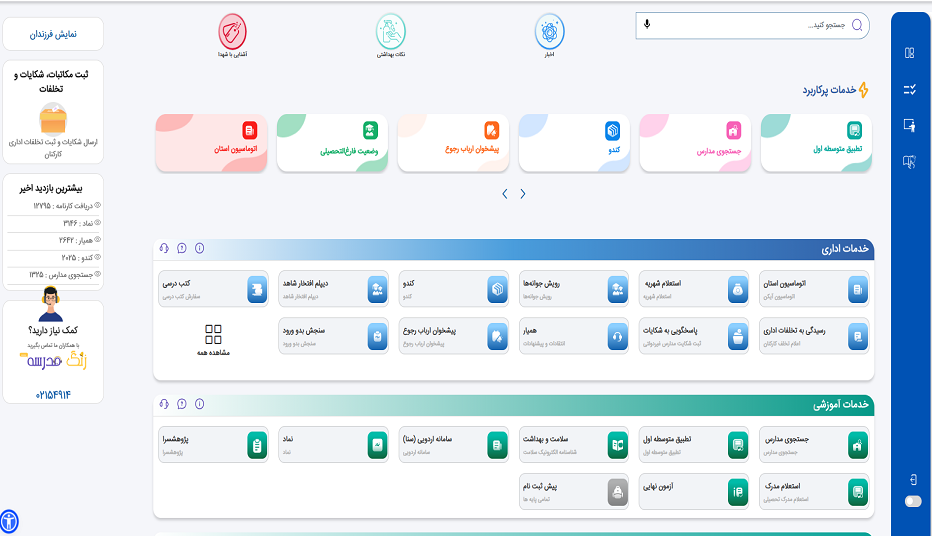Click the نمایش فرزندان button
Viewport: 932px width, 536px height.
(53, 34)
